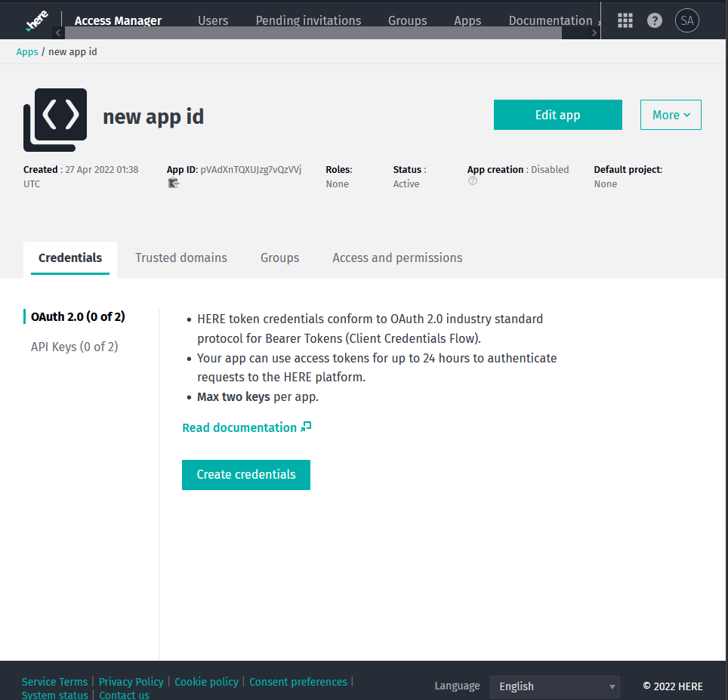
Task: Open the Read documentation link
Action: pyautogui.click(x=239, y=427)
